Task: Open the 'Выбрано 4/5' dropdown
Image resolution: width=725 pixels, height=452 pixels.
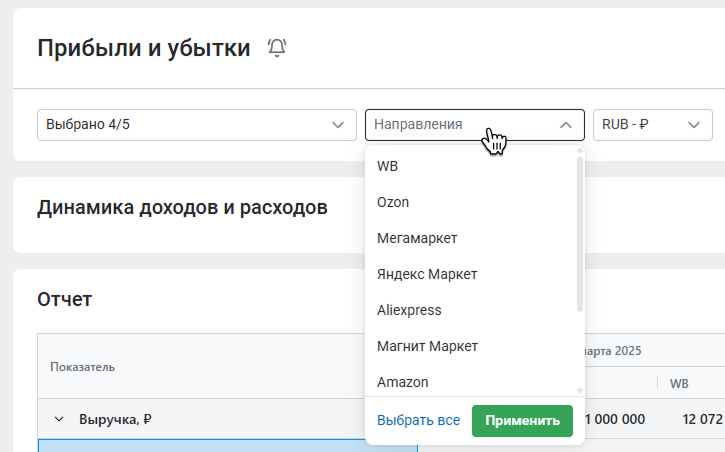Action: coord(197,125)
